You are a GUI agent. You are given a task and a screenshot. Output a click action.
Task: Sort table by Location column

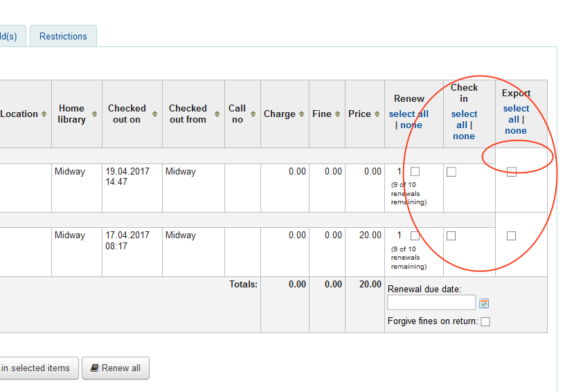pos(24,114)
